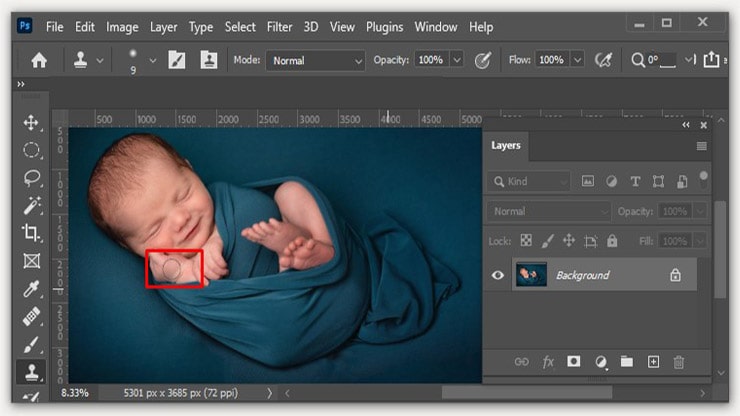The image size is (740, 416).
Task: Click the Flow 100% field
Action: [551, 60]
